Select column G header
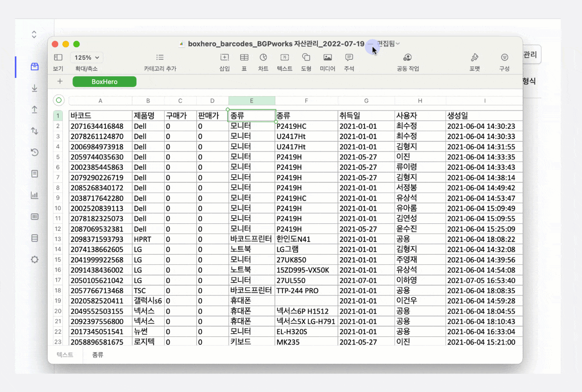 [366, 100]
